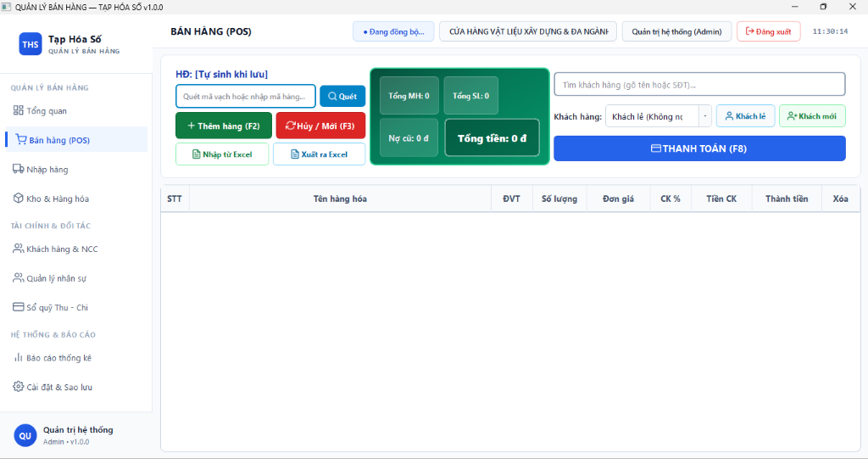The height and width of the screenshot is (459, 868).
Task: Click Quản trị hệ thống (Admin) button
Action: [x=677, y=31]
